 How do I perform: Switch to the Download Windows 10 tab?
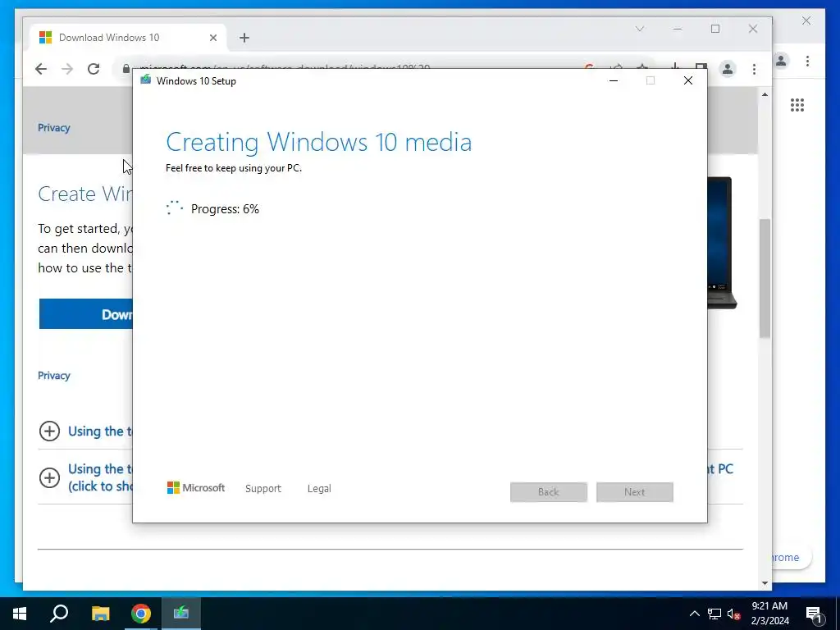(129, 38)
